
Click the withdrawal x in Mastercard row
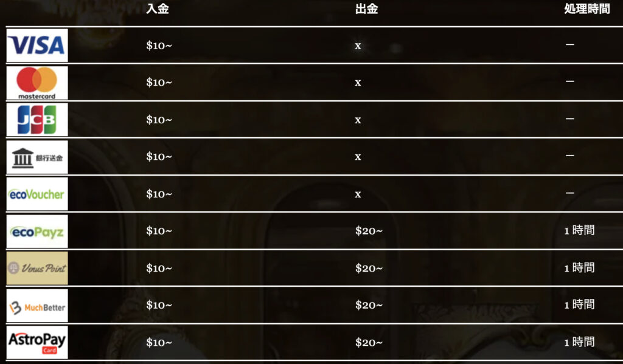[x=358, y=83]
